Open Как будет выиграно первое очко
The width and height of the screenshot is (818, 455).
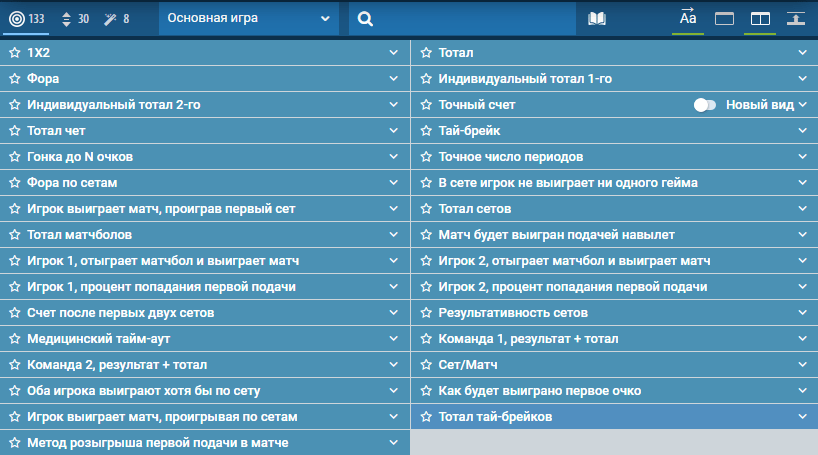pyautogui.click(x=615, y=390)
